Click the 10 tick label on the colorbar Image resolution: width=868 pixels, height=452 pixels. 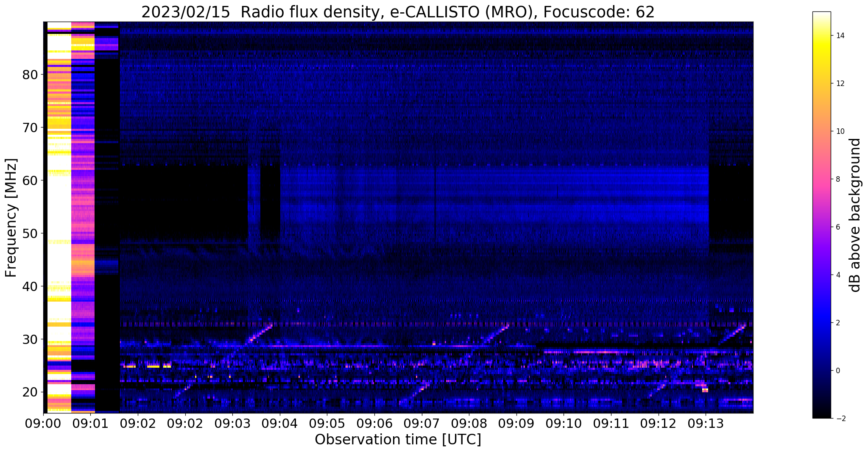[x=840, y=131]
